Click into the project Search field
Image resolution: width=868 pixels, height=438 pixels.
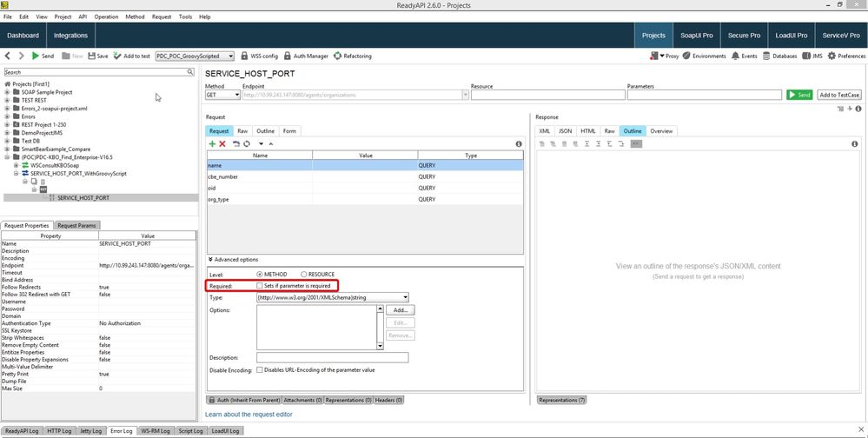point(97,72)
